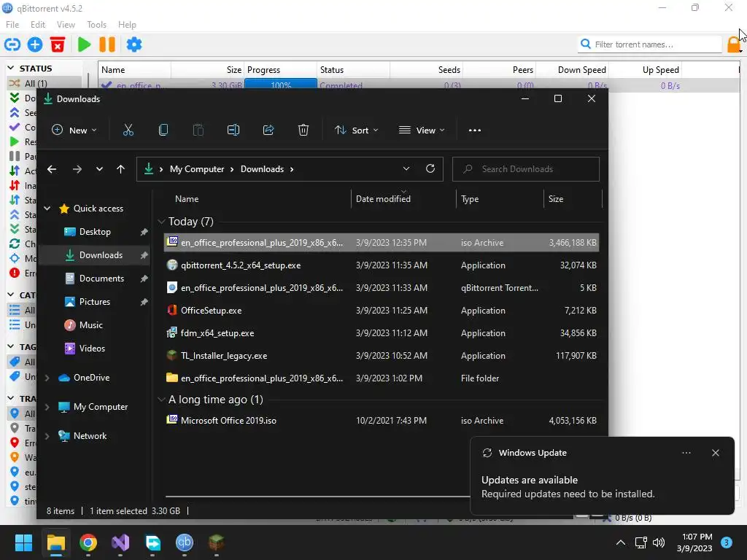The image size is (747, 560).
Task: Select Pictures in navigation pane
Action: coord(94,302)
